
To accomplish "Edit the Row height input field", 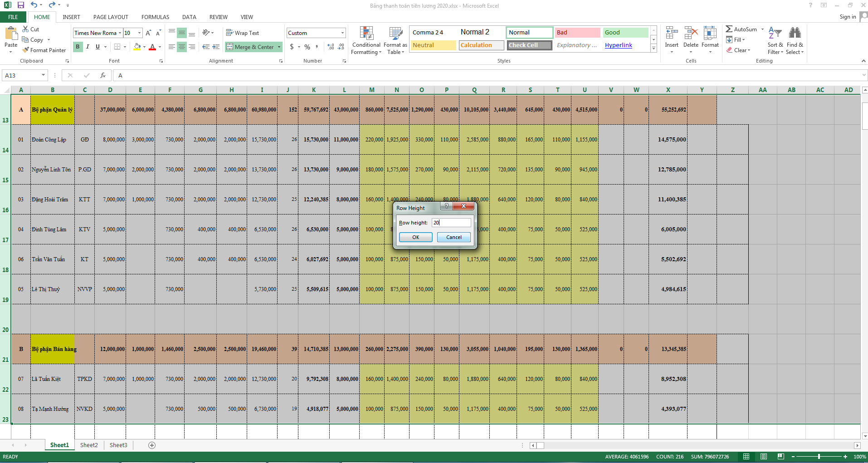I will tap(451, 222).
